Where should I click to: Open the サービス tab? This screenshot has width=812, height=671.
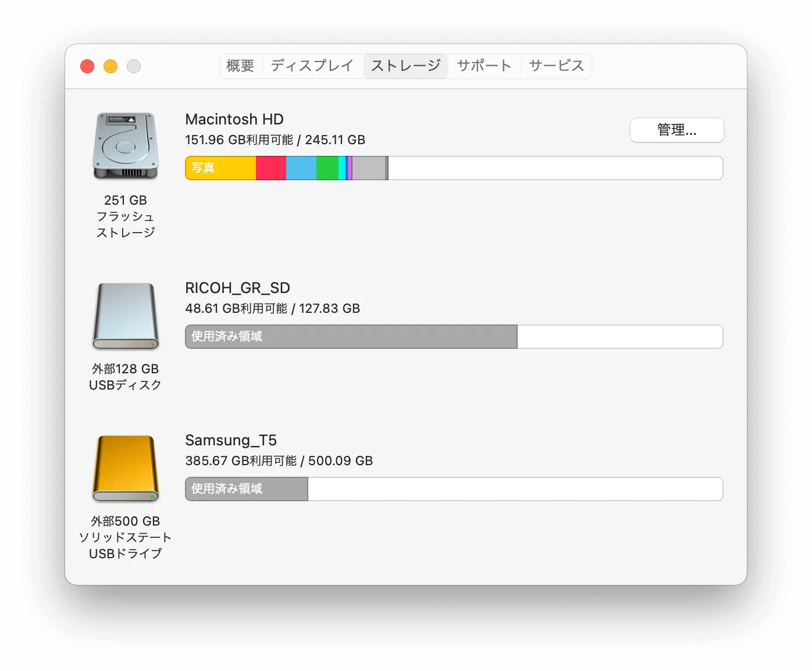556,66
